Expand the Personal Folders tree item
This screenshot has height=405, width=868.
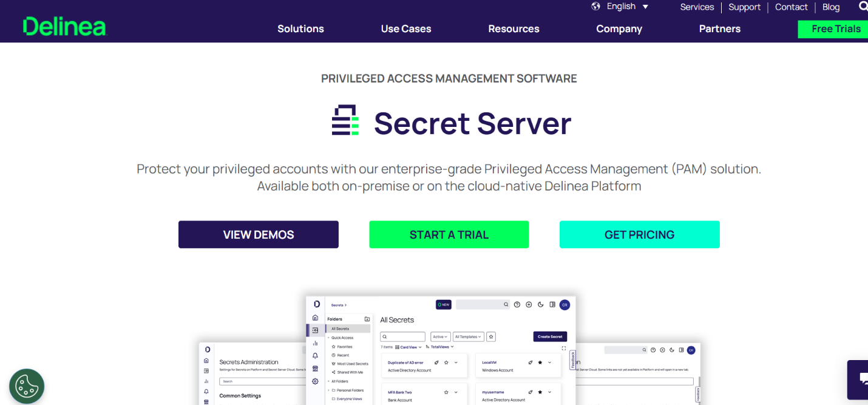pos(328,390)
